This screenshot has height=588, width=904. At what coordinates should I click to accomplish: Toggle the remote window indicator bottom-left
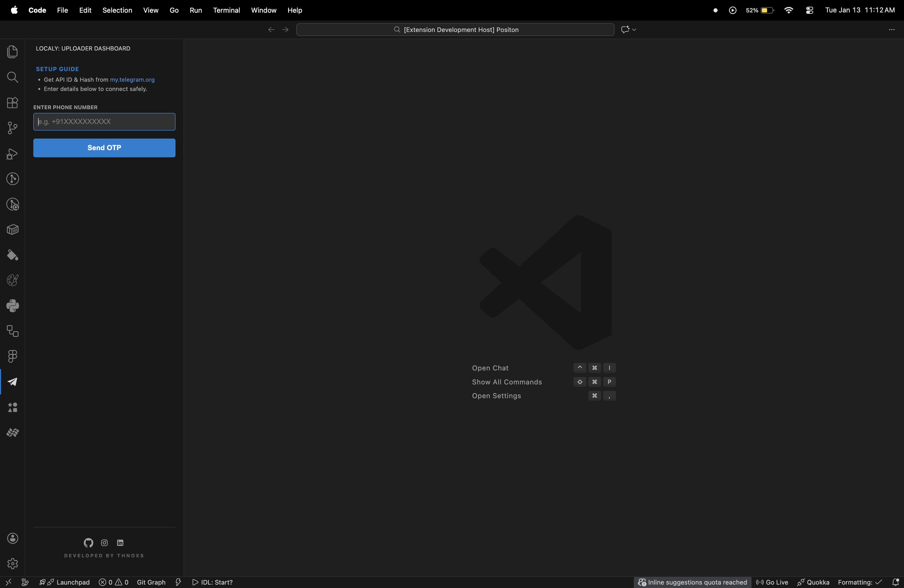tap(8, 582)
